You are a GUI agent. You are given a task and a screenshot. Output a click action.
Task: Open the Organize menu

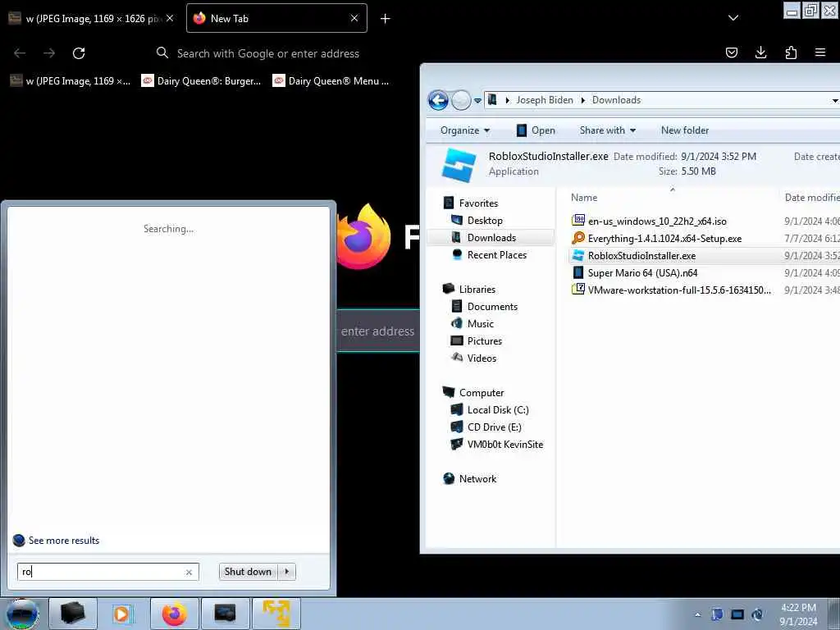point(464,130)
